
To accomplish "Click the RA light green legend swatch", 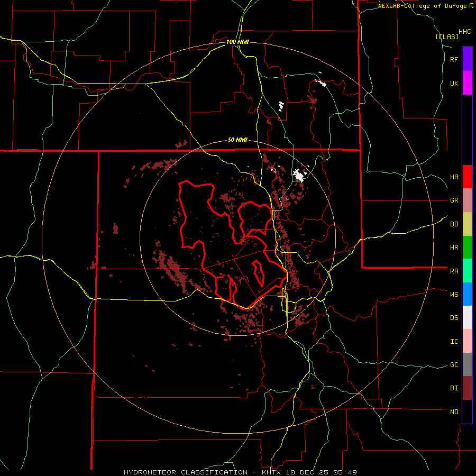I will click(x=467, y=271).
